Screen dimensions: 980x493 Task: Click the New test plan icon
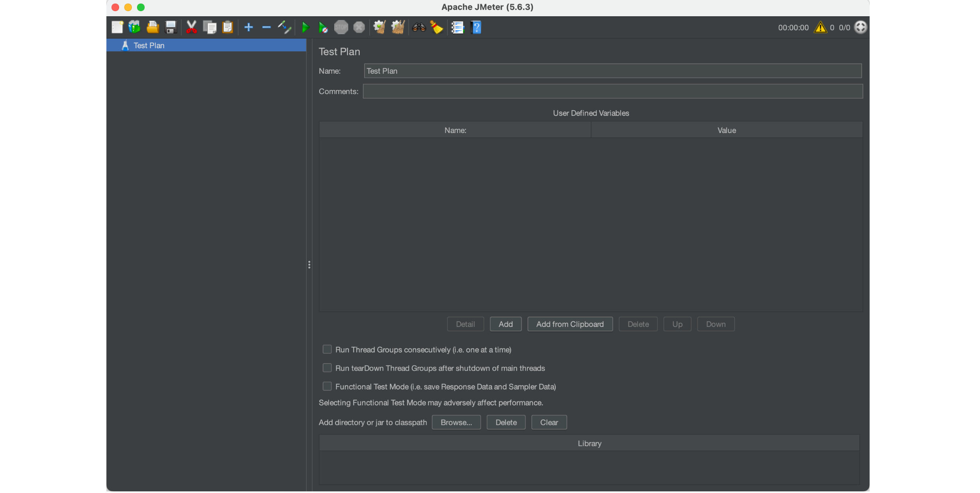click(117, 27)
